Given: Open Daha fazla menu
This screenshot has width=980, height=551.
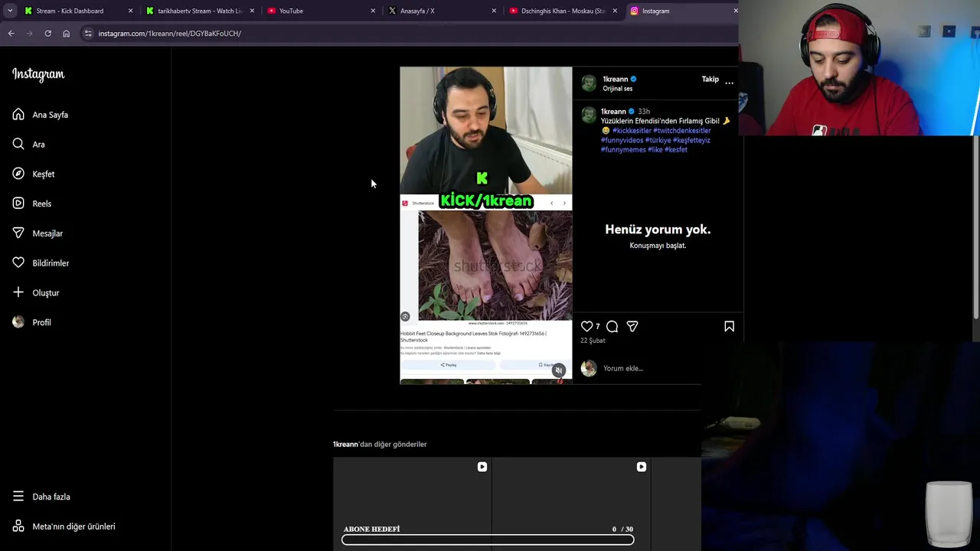Looking at the screenshot, I should pyautogui.click(x=41, y=497).
